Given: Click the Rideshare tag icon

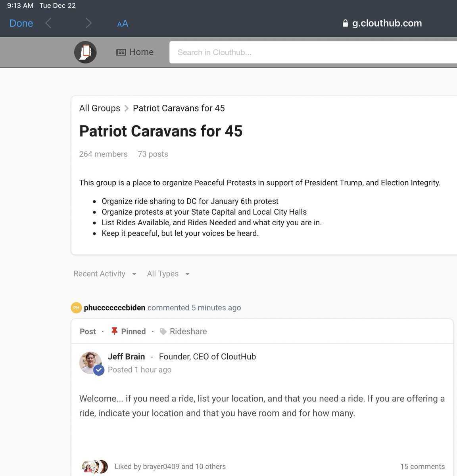Looking at the screenshot, I should pyautogui.click(x=163, y=332).
